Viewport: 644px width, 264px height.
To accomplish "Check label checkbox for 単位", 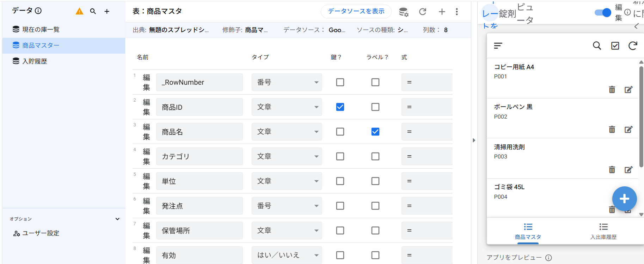I will pos(375,181).
